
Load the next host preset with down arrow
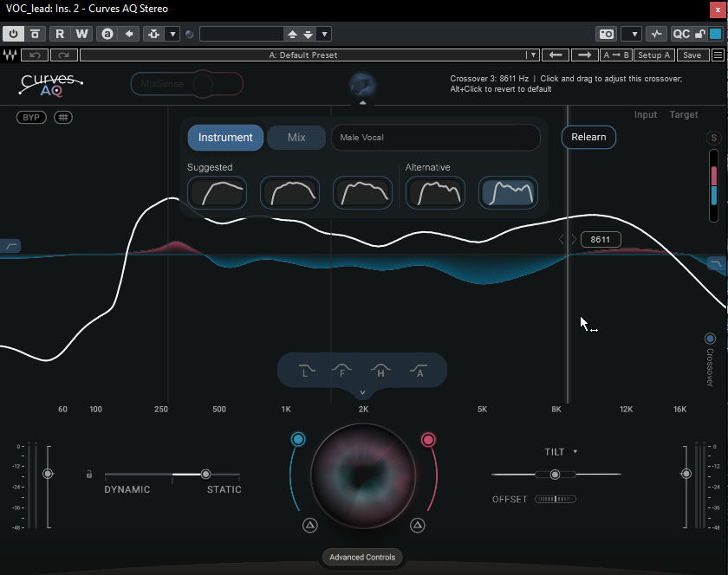pos(308,34)
